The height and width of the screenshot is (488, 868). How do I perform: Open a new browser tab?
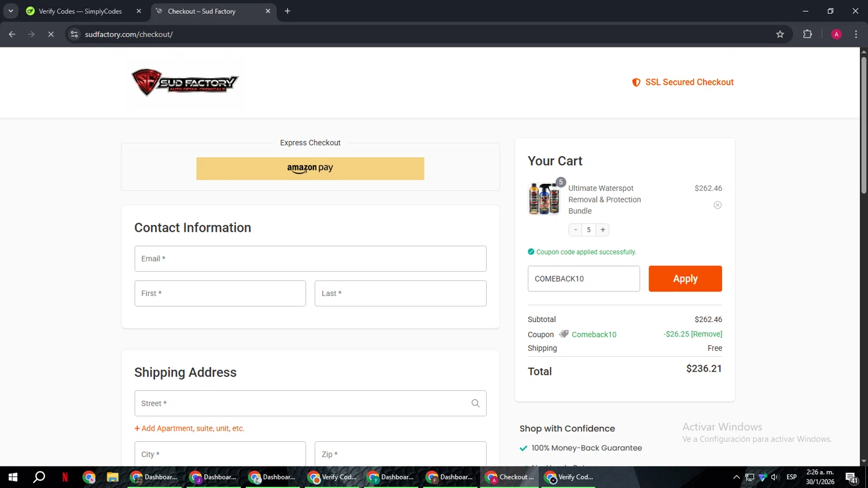pos(288,11)
